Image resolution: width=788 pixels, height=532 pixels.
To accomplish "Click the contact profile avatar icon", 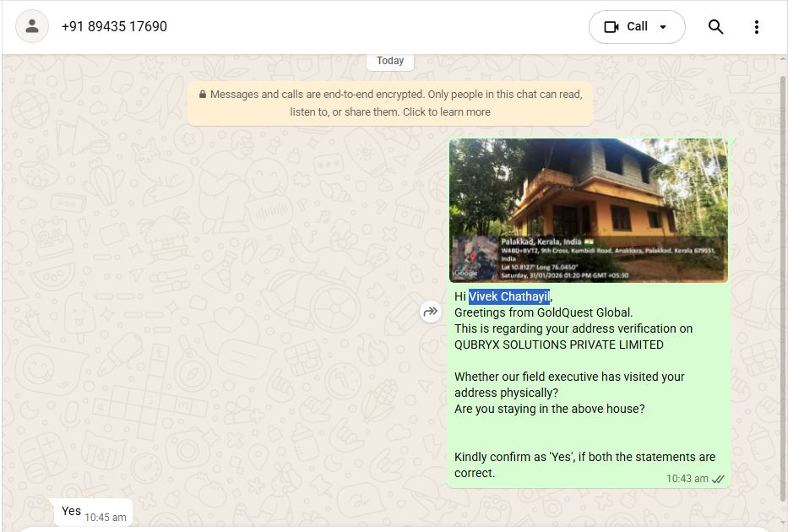I will tap(32, 27).
